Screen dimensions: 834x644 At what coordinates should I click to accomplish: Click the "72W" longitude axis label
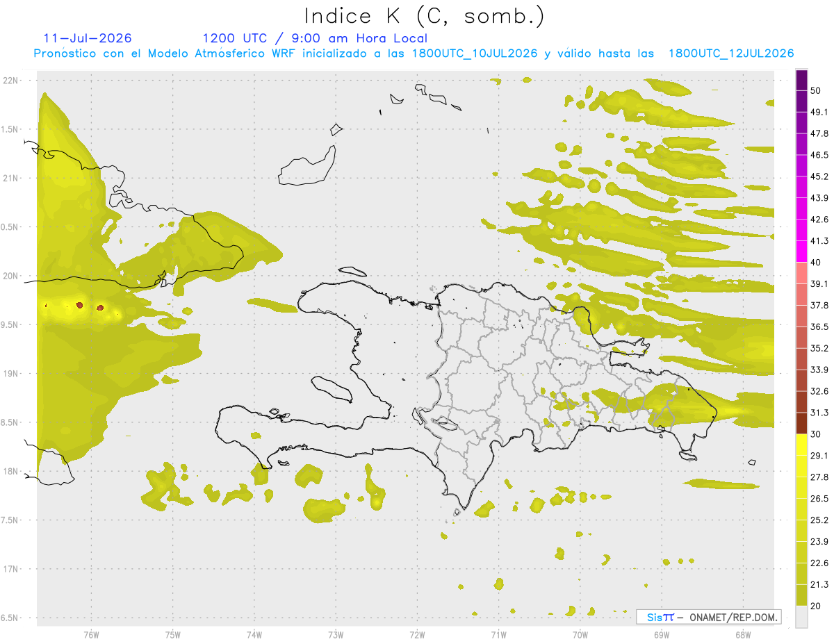417,635
